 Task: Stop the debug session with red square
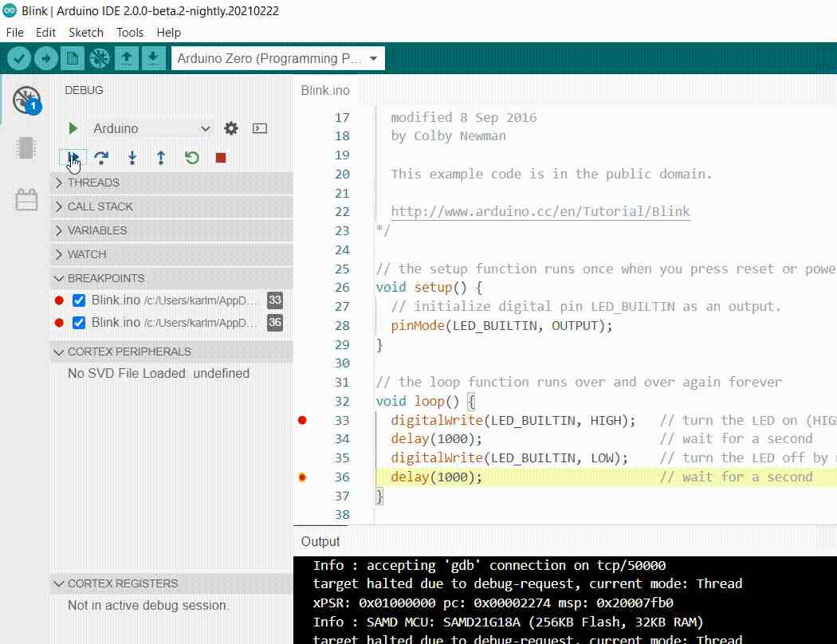click(x=221, y=158)
